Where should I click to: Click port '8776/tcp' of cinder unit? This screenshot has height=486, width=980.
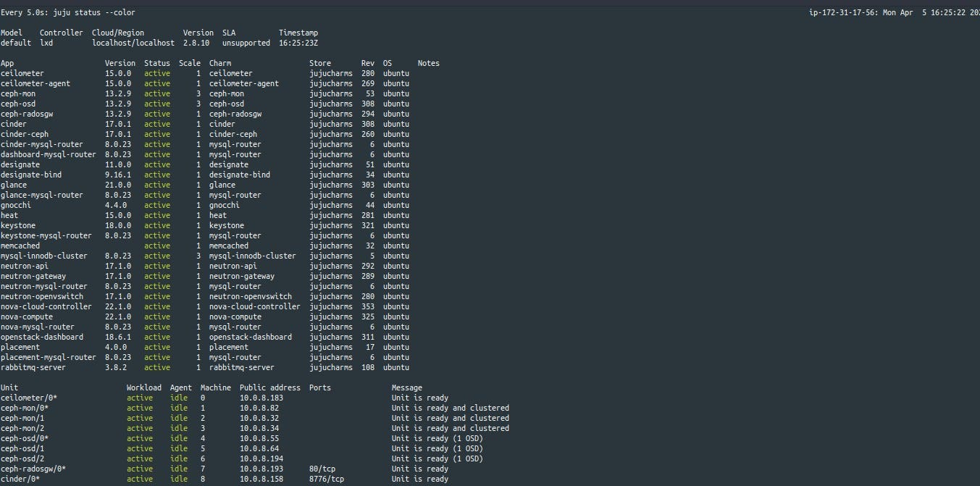coord(327,479)
